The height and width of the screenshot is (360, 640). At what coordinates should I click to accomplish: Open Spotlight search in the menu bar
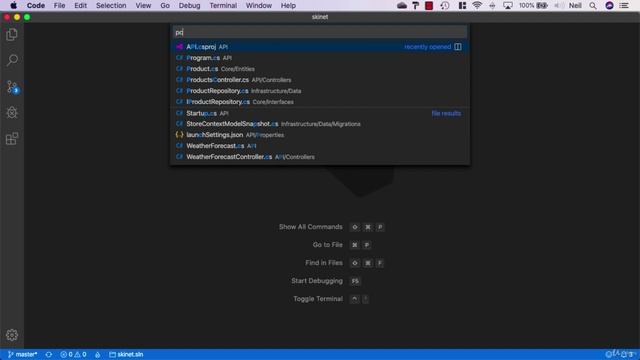point(593,6)
